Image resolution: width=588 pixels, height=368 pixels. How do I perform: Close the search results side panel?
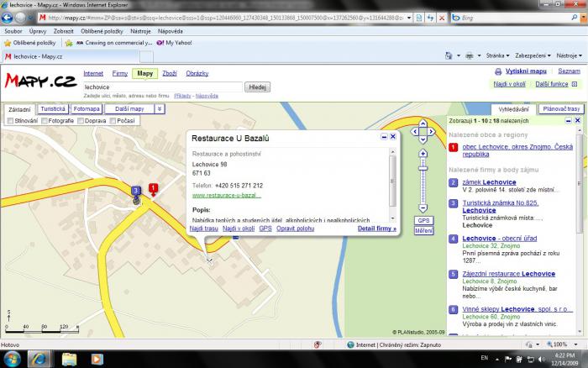tap(577, 121)
